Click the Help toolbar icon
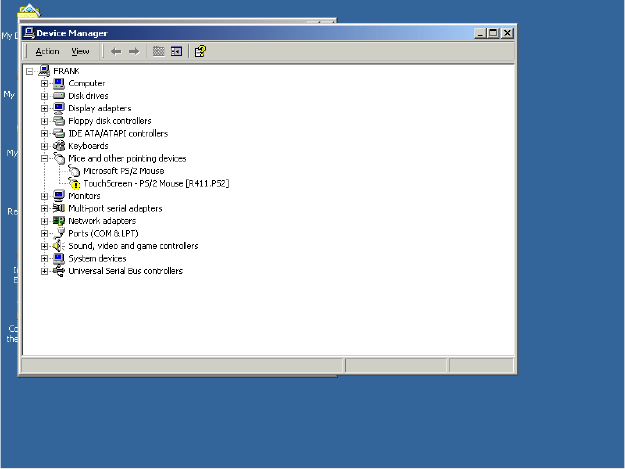This screenshot has width=625, height=469. (x=200, y=51)
